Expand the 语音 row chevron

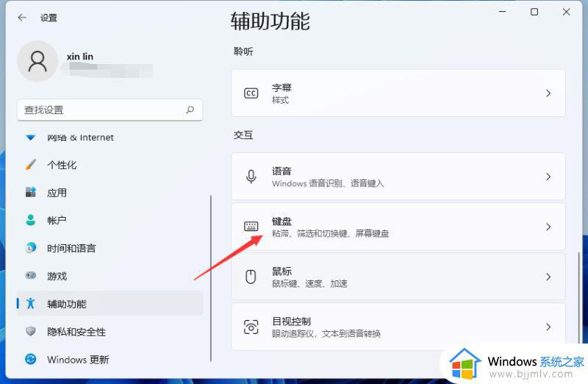point(548,177)
